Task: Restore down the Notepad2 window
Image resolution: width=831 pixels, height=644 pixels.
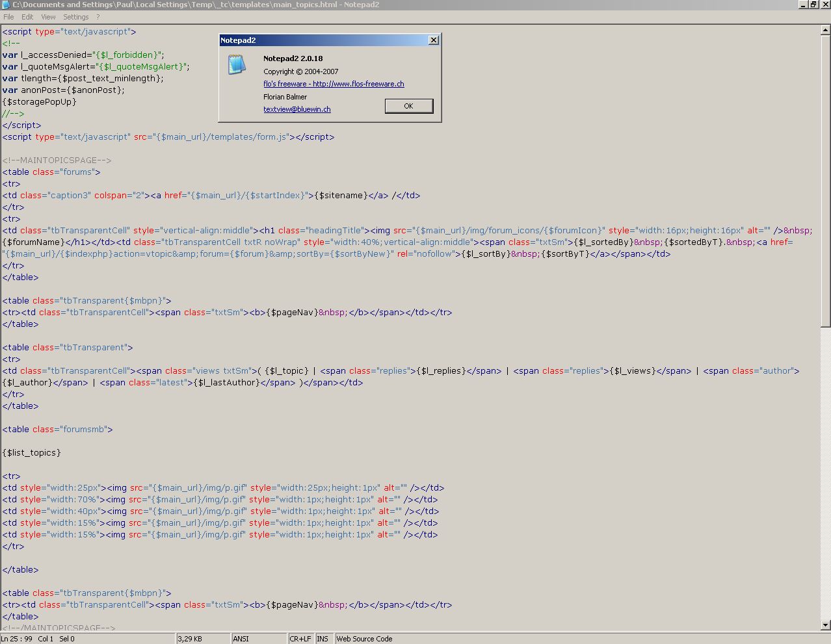Action: coord(813,5)
